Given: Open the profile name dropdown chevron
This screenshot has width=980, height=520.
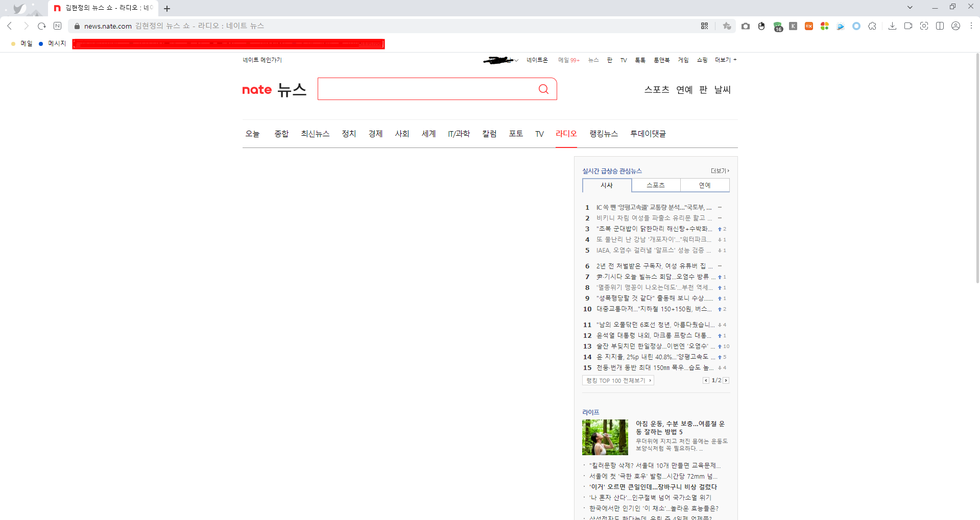Looking at the screenshot, I should tap(516, 60).
